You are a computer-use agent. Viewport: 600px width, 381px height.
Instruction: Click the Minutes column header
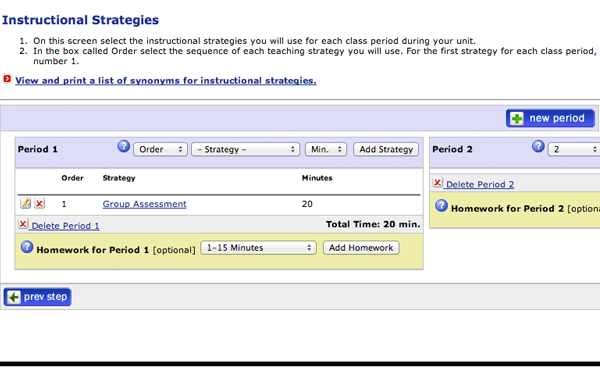(317, 178)
